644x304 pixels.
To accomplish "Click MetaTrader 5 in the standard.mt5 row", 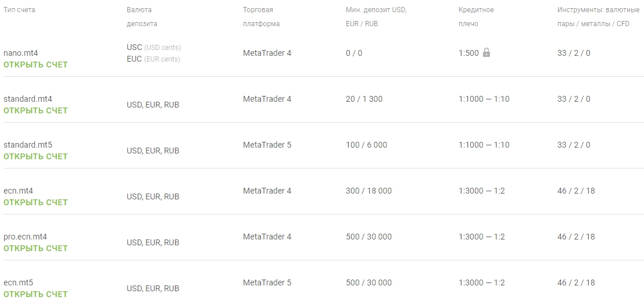I will [267, 145].
